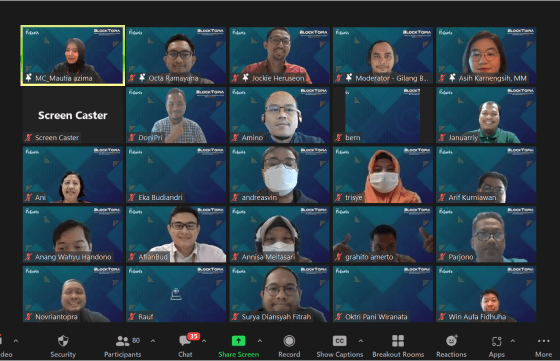Expand the Show Captions options caret

coord(361,341)
